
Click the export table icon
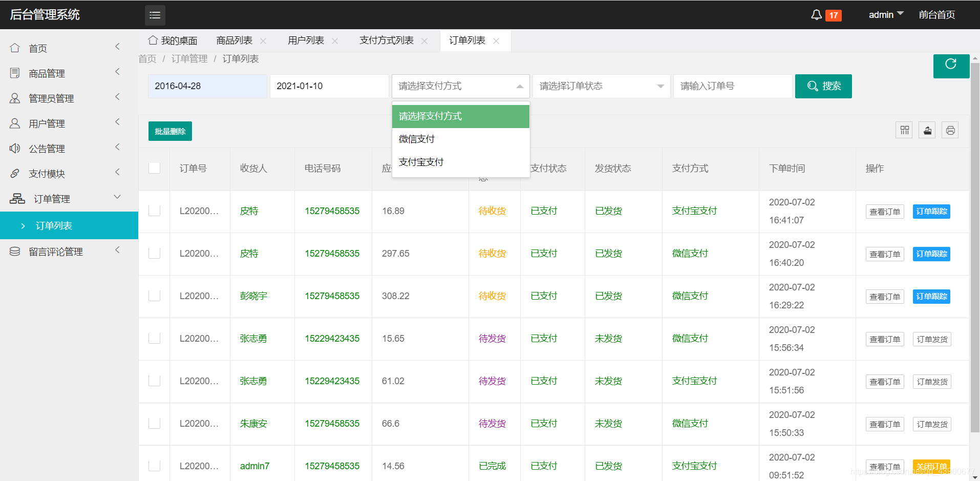[x=927, y=130]
